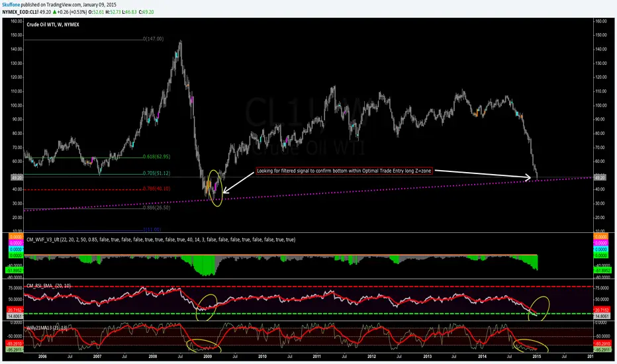Viewport: 617px width, 364px height.
Task: Select the 0(147.00) Fibonacci level label
Action: (154, 39)
